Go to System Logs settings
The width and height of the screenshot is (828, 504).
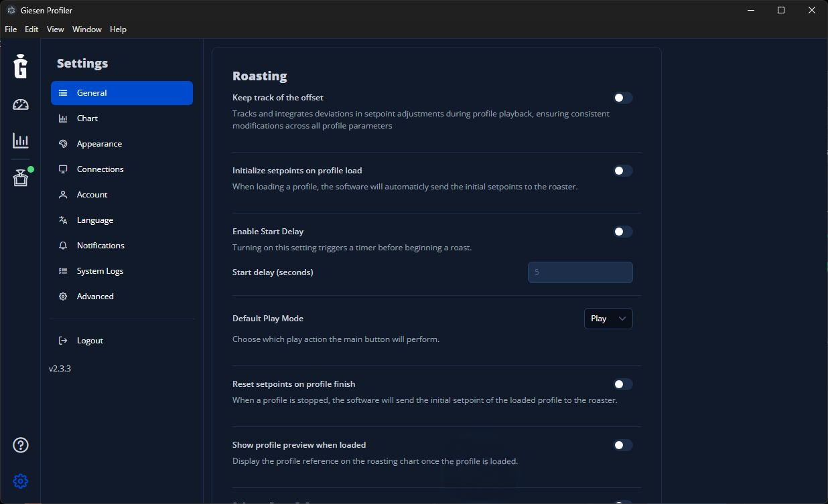[122, 271]
